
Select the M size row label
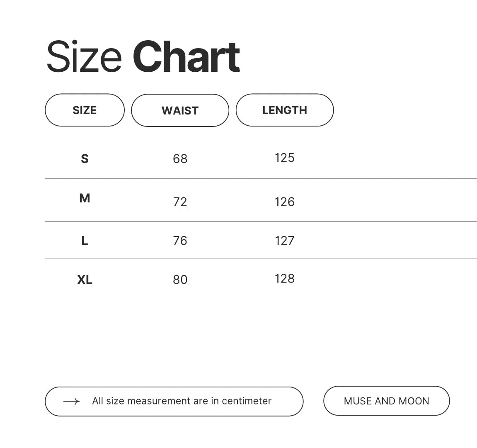click(x=85, y=198)
